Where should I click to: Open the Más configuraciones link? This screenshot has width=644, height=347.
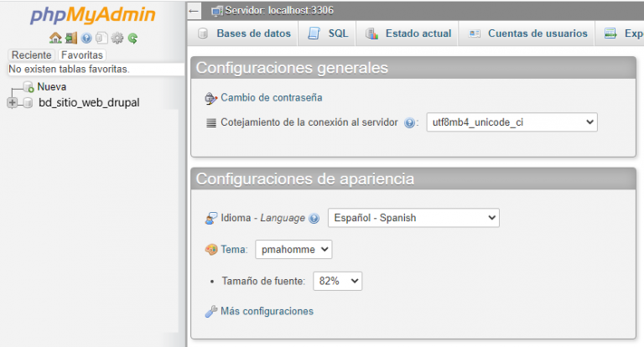(x=267, y=311)
